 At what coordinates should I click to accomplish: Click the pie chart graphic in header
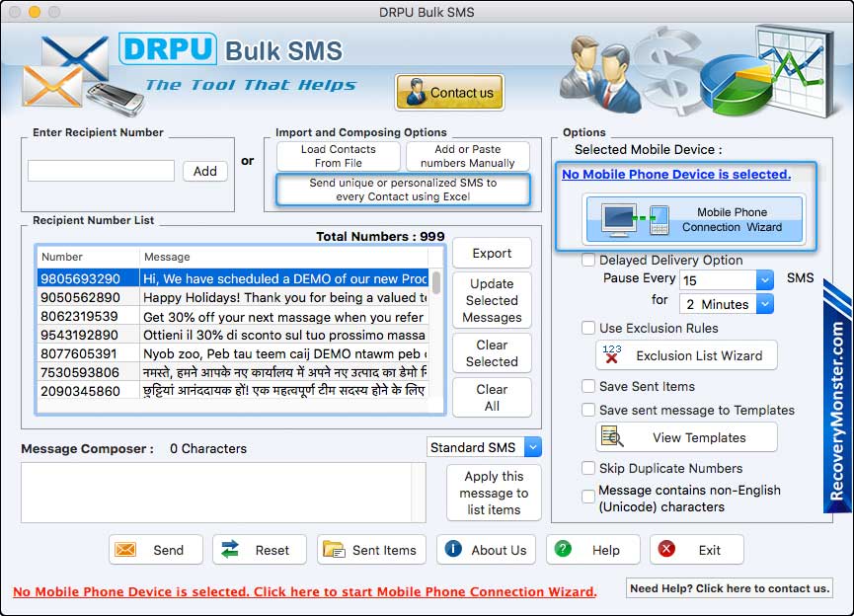pyautogui.click(x=737, y=83)
